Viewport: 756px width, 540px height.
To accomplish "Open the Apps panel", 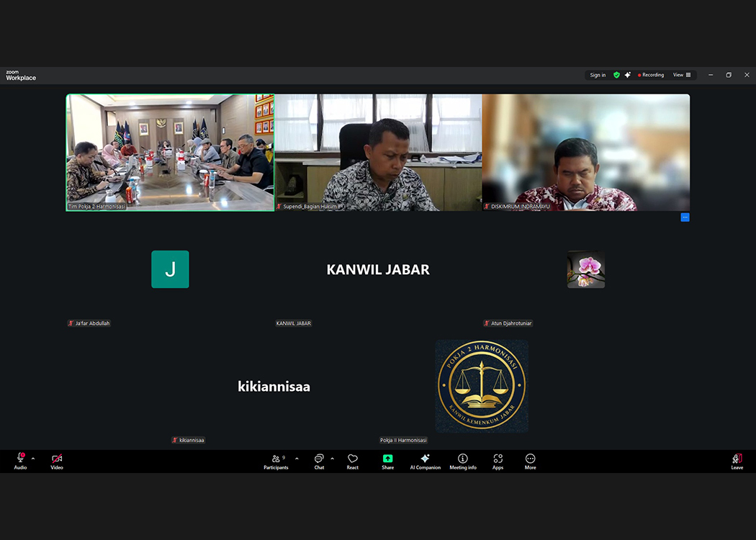I will [x=498, y=462].
